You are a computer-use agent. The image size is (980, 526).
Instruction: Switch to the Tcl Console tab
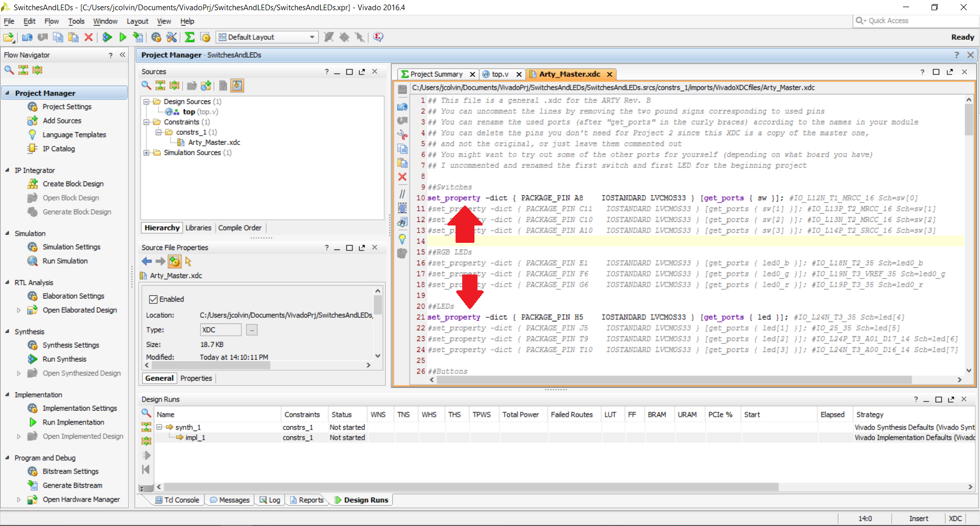pyautogui.click(x=177, y=500)
